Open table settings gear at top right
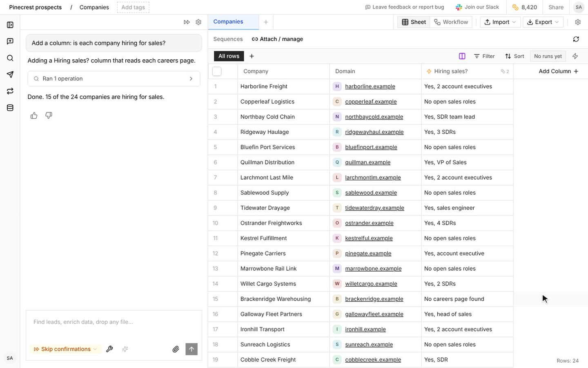This screenshot has height=368, width=588. coord(578,22)
